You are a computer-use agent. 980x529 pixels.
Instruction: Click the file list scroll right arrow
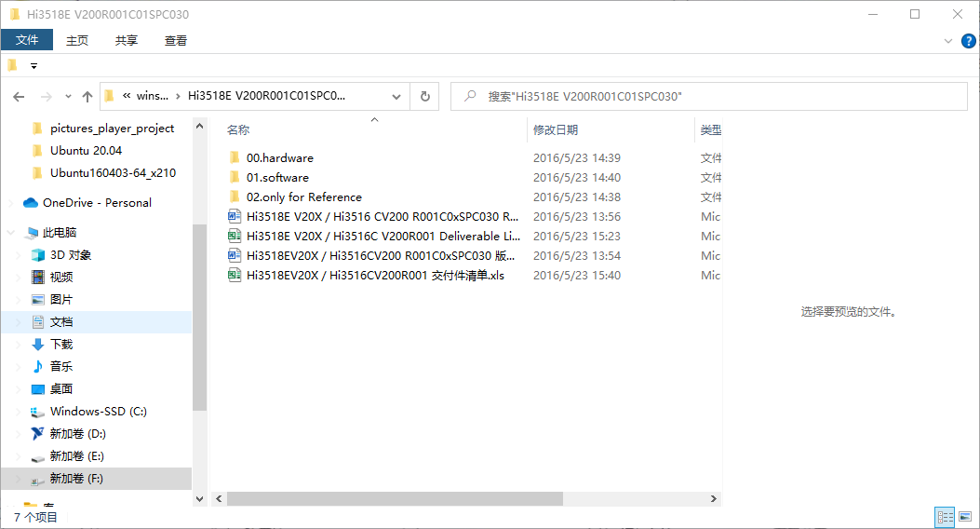coord(713,498)
